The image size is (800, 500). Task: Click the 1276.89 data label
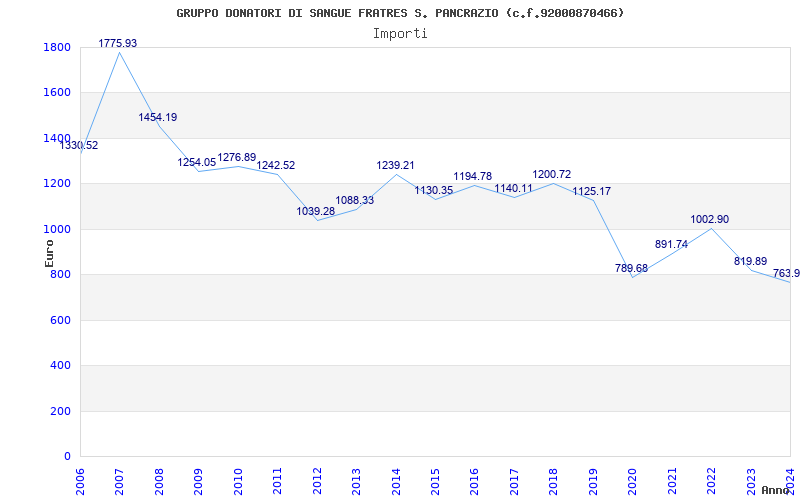pyautogui.click(x=237, y=157)
